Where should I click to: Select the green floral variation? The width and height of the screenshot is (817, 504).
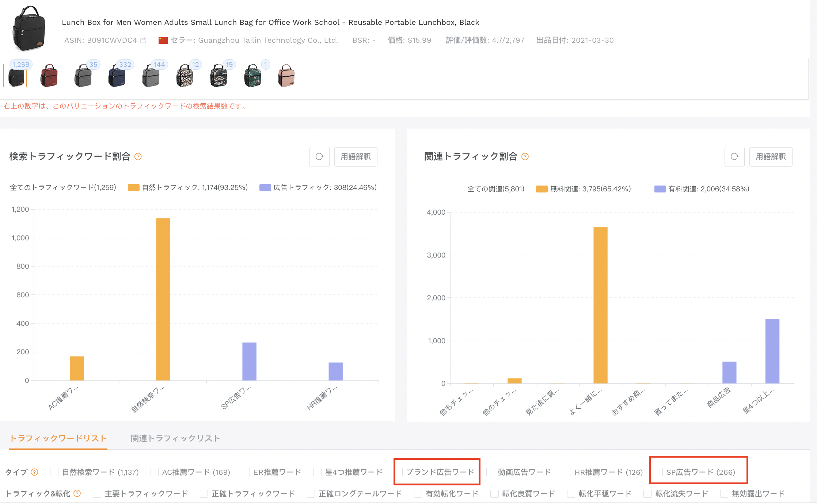pos(252,76)
